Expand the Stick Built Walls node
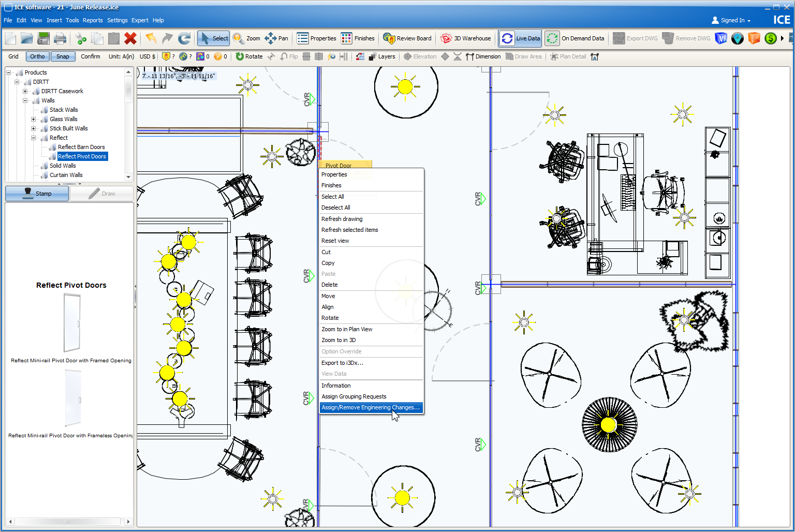The width and height of the screenshot is (795, 532). point(34,128)
